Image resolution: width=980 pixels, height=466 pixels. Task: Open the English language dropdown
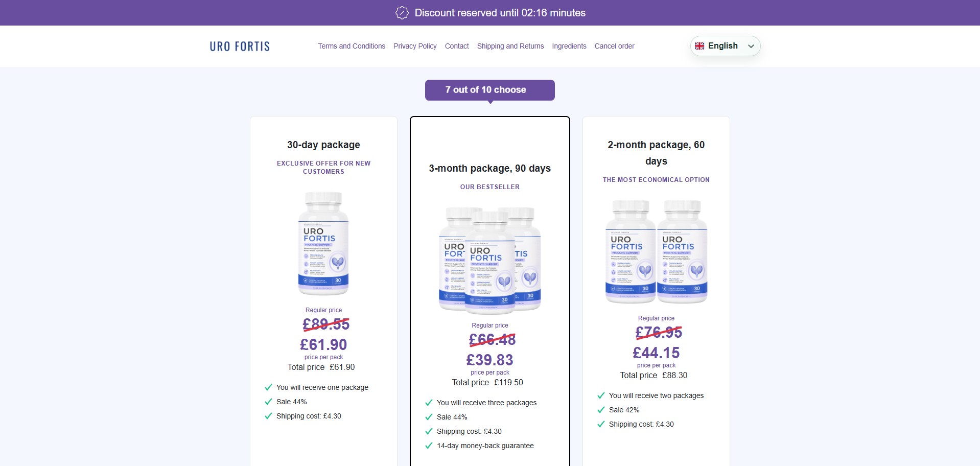725,46
